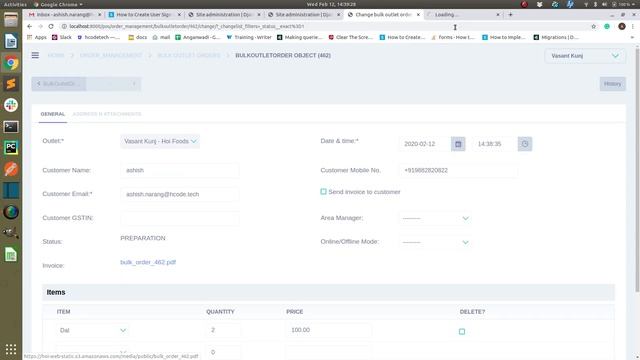Open Postman from the dock
This screenshot has width=640, height=360.
click(11, 169)
